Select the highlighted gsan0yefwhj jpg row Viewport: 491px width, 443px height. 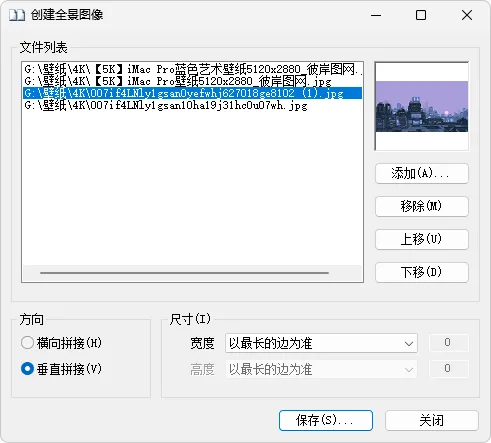(x=193, y=93)
